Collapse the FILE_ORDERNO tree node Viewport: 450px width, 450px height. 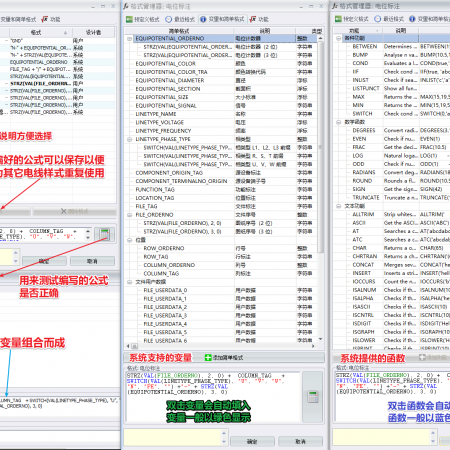[129, 215]
